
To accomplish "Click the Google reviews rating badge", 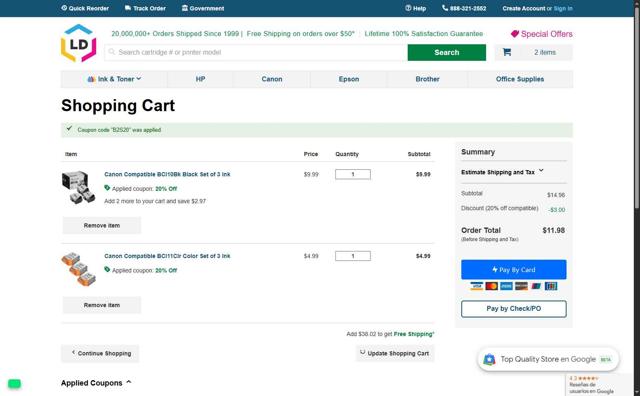I will (598, 385).
